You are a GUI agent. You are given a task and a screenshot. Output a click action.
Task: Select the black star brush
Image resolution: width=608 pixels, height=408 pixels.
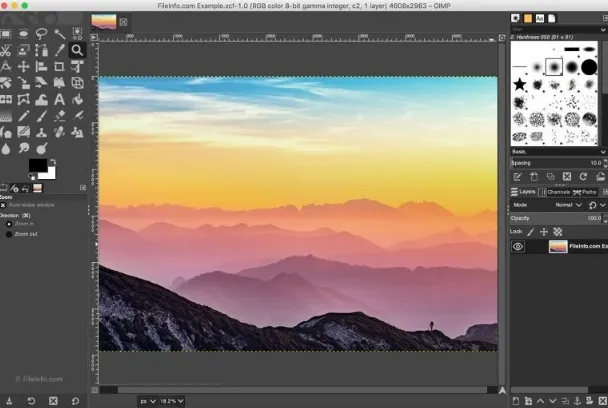pyautogui.click(x=520, y=84)
